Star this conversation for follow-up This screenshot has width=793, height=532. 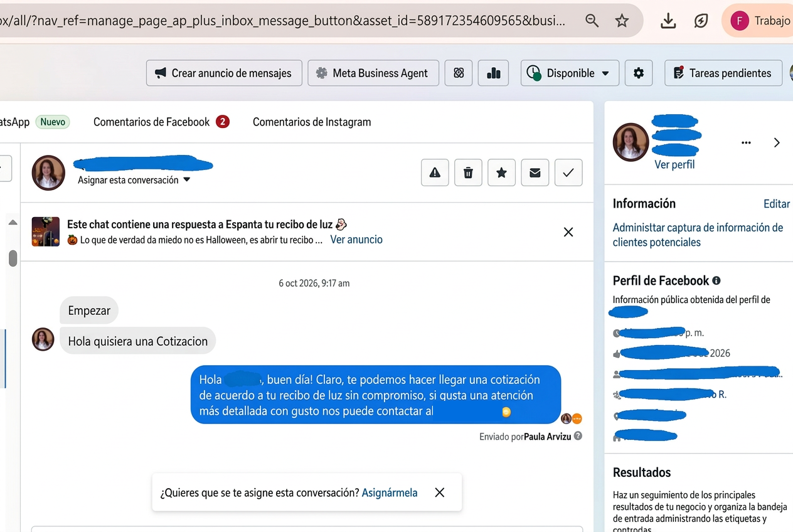[501, 173]
